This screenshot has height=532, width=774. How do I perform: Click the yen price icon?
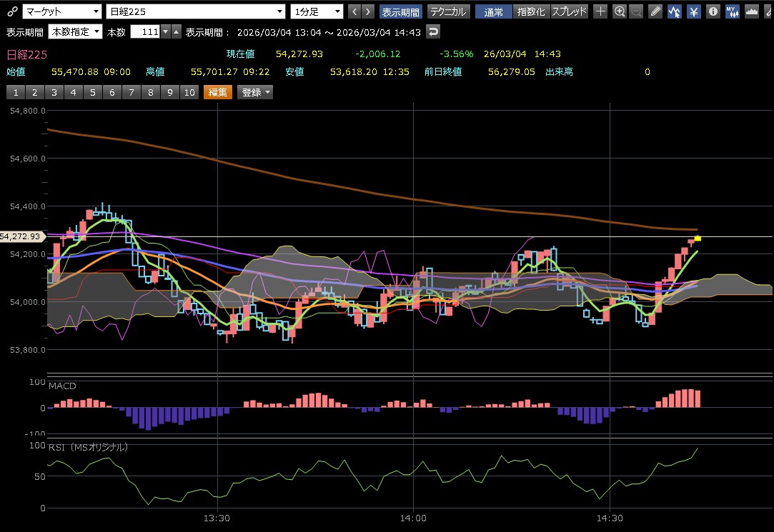[x=694, y=11]
